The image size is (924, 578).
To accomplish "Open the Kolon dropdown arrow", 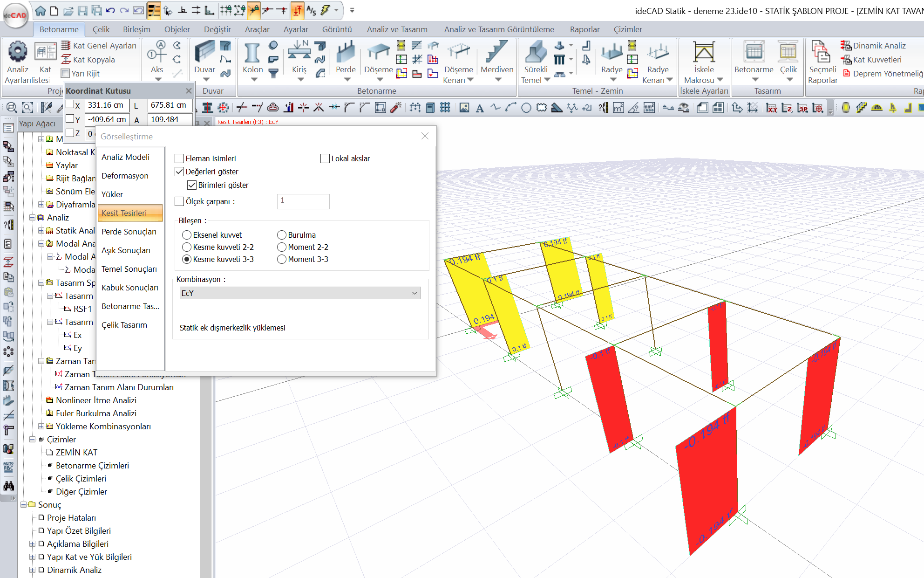I will point(254,80).
